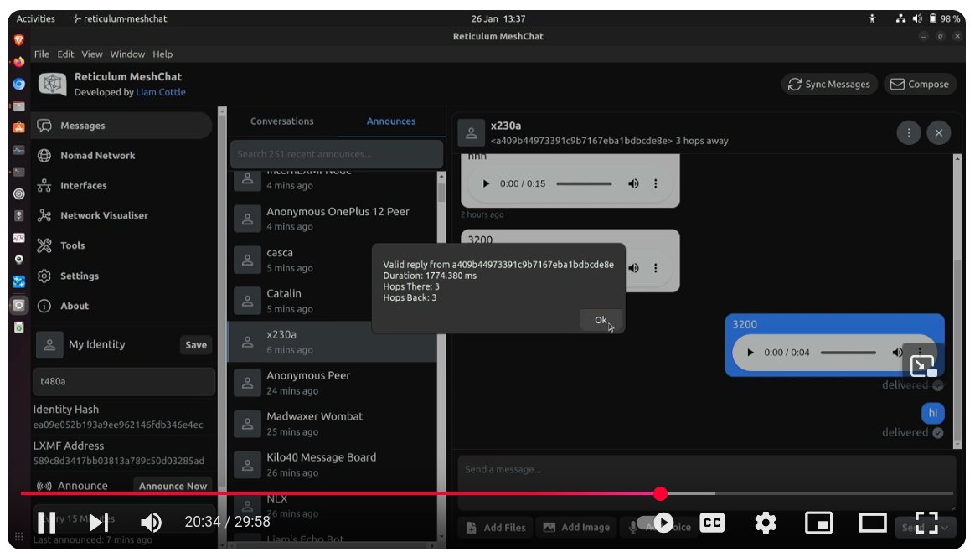Viewport: 980px width, 557px height.
Task: Pause the video playback
Action: (46, 523)
